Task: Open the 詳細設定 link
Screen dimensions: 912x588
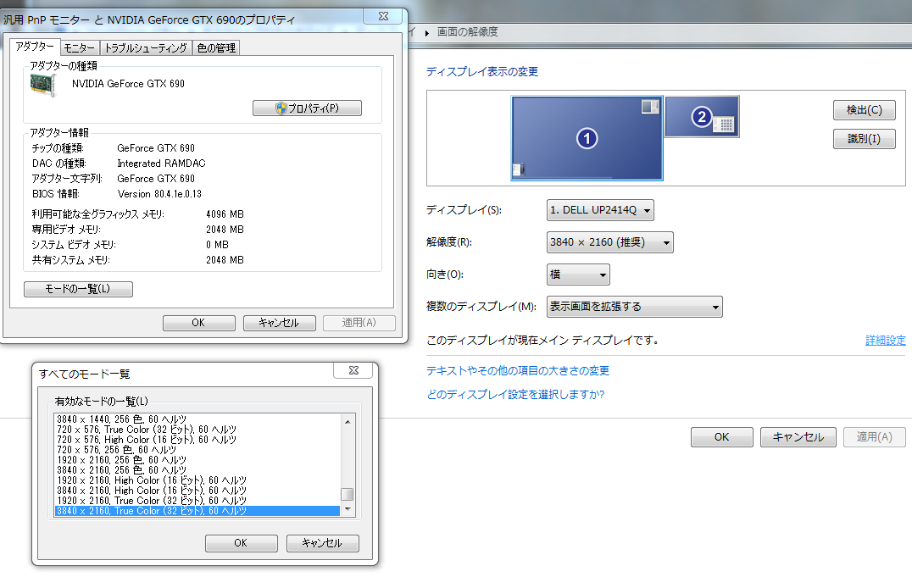Action: (885, 341)
